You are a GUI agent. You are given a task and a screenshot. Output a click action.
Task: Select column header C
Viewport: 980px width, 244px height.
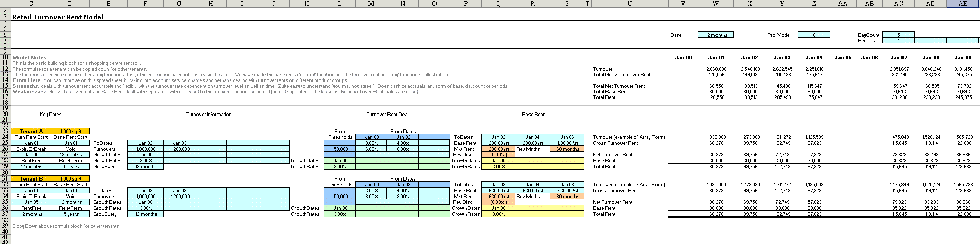click(x=31, y=4)
